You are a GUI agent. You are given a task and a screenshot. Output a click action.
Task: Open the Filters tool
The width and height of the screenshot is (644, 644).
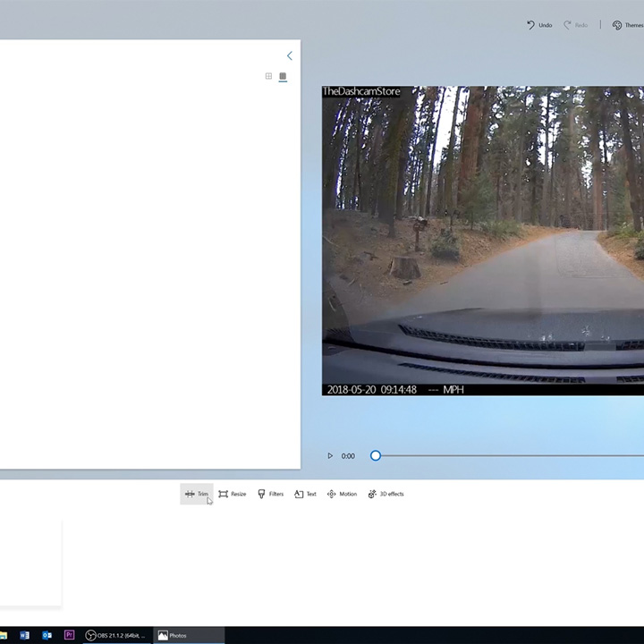tap(270, 494)
